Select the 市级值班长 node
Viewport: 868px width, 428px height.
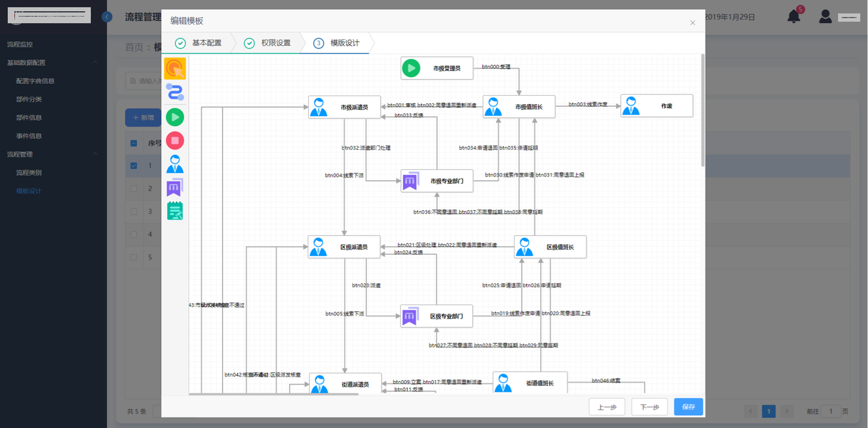(519, 107)
